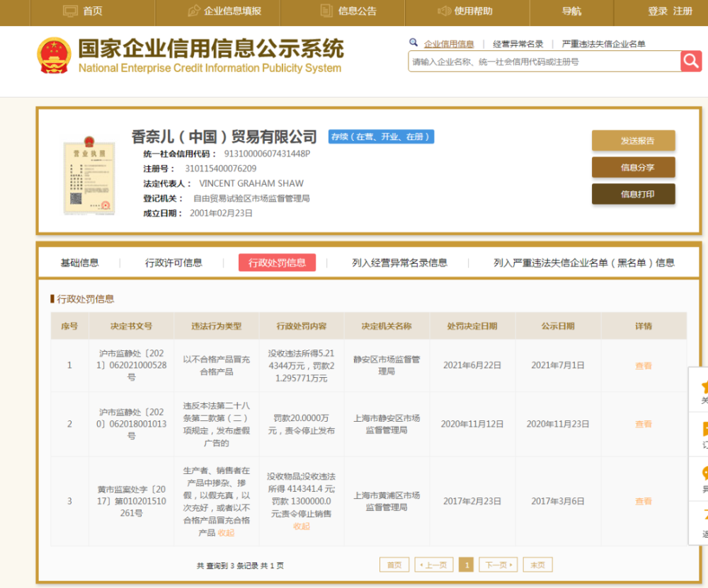Focus the enterprise name search field
708x588 pixels.
click(x=544, y=62)
